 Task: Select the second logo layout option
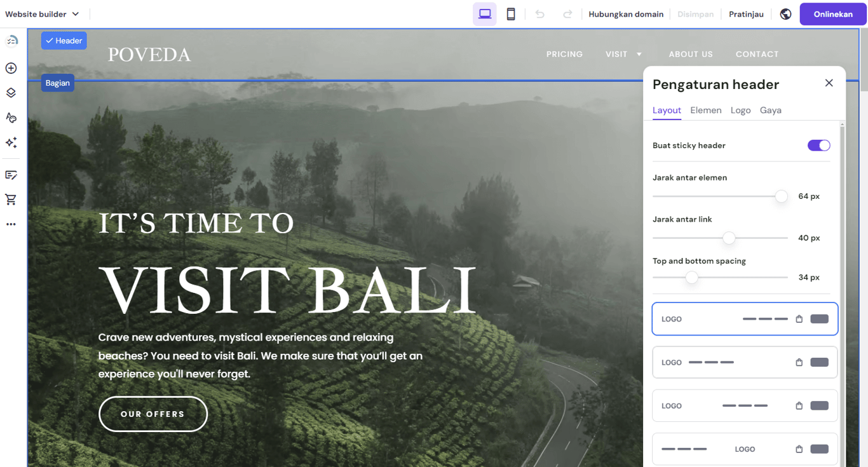(x=744, y=362)
